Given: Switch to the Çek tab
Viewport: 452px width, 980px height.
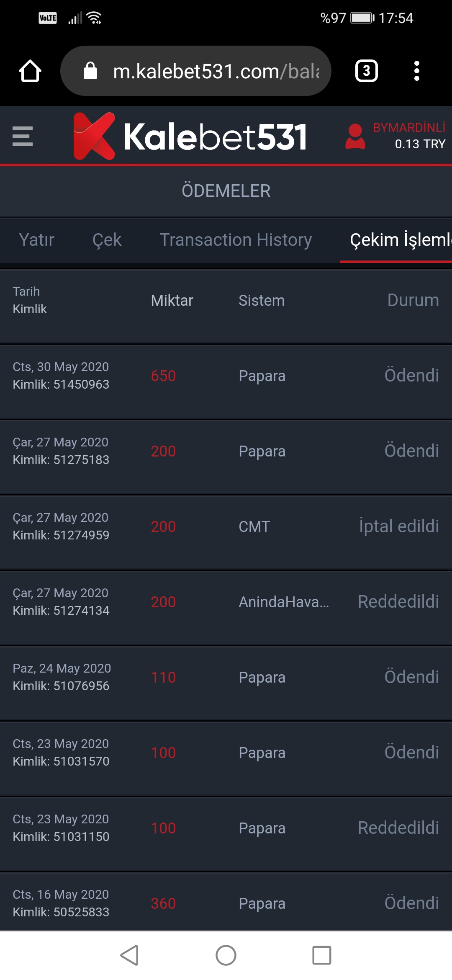Looking at the screenshot, I should [x=107, y=240].
